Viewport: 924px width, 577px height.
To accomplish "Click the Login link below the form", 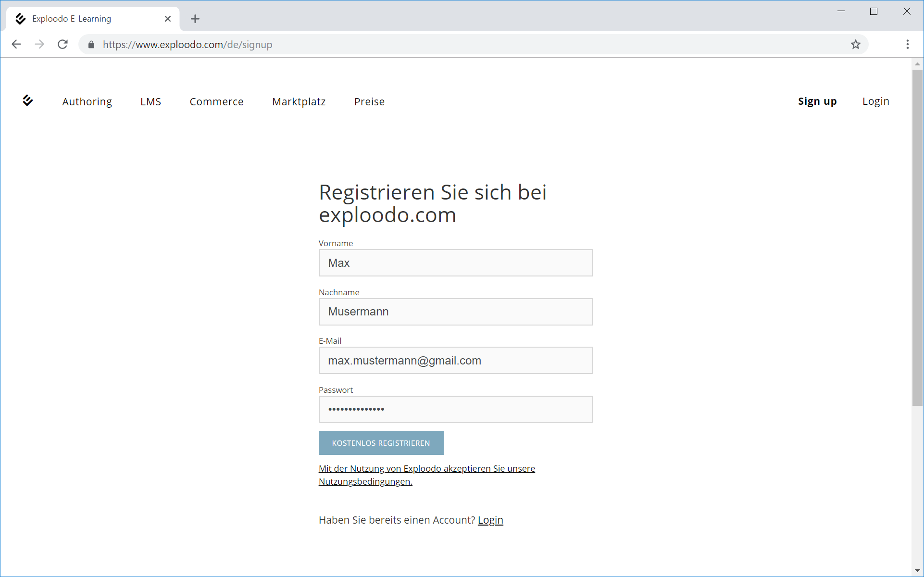I will [x=490, y=520].
